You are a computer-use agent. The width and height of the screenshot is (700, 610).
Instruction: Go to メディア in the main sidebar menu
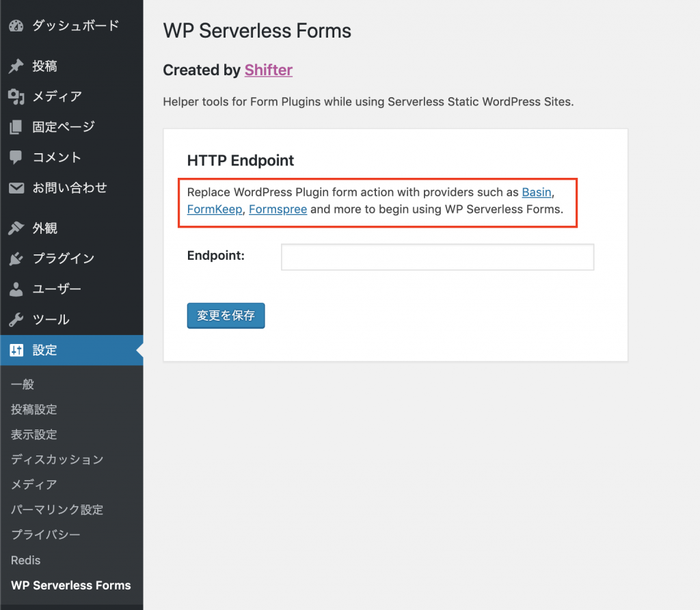point(57,96)
